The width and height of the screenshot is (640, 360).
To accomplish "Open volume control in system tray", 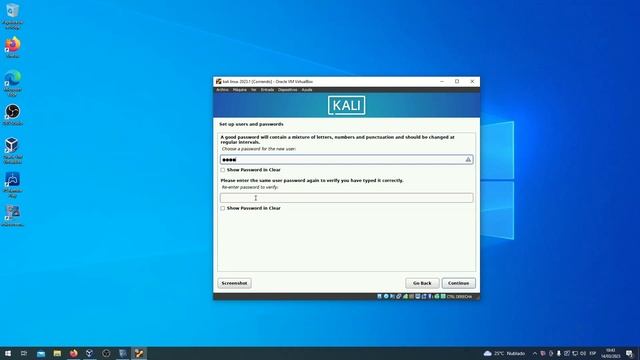I will (582, 353).
